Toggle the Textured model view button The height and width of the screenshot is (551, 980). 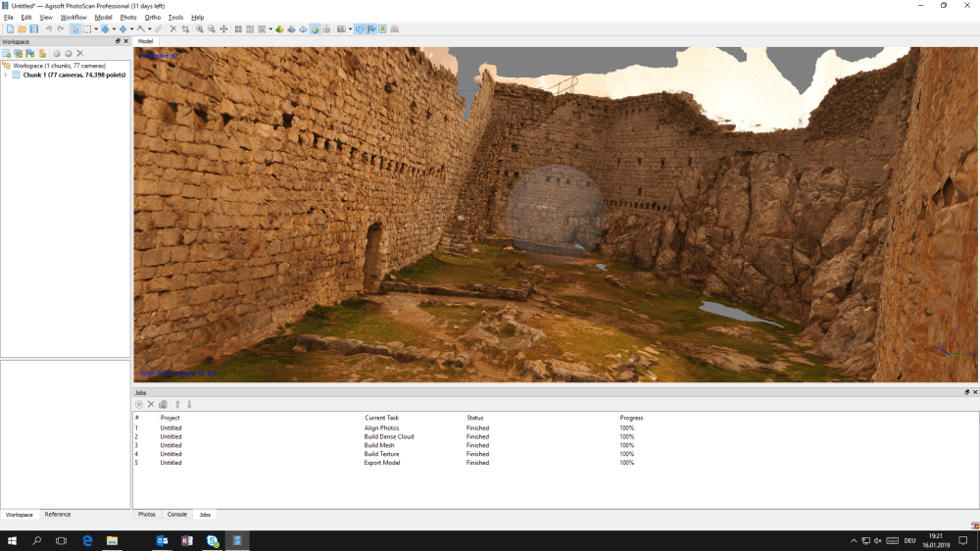[x=316, y=29]
